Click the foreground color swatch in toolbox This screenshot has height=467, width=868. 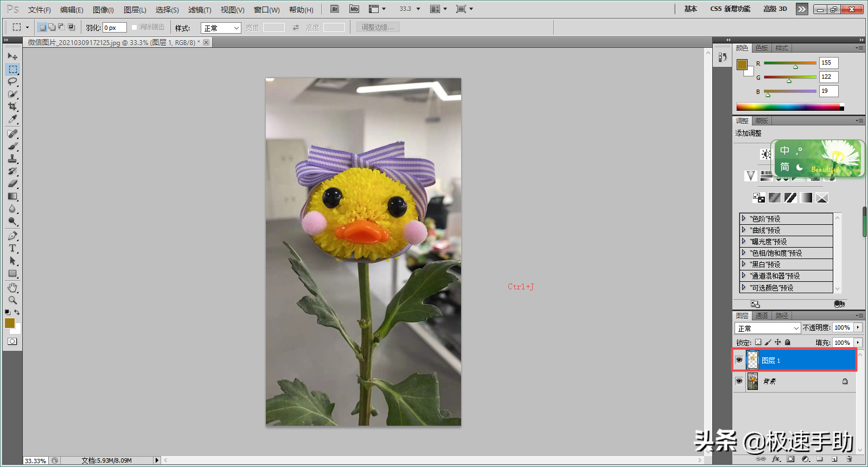(10, 323)
